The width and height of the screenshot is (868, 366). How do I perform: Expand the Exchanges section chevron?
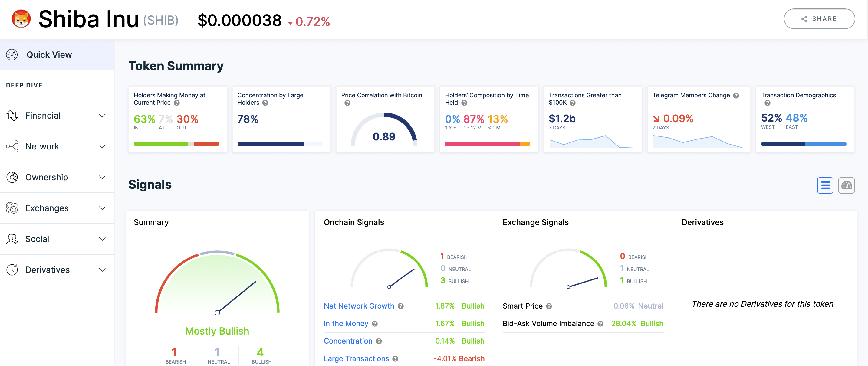point(102,208)
